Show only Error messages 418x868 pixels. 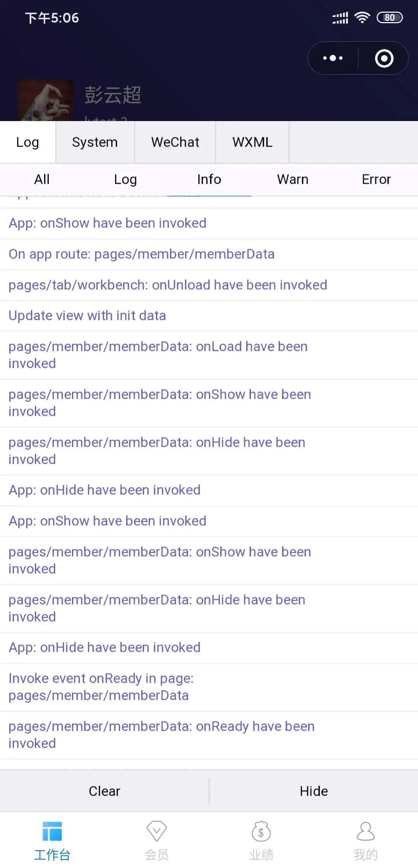[x=376, y=179]
